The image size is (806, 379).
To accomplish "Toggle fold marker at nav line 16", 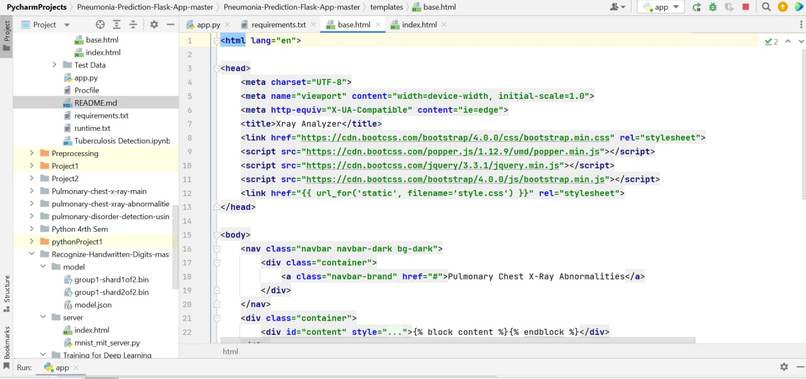I will click(216, 249).
